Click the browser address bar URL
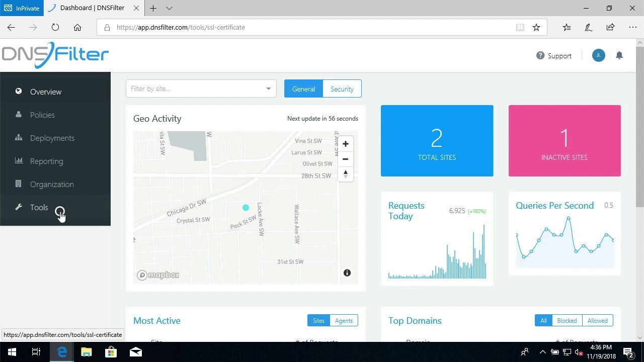 [302, 27]
